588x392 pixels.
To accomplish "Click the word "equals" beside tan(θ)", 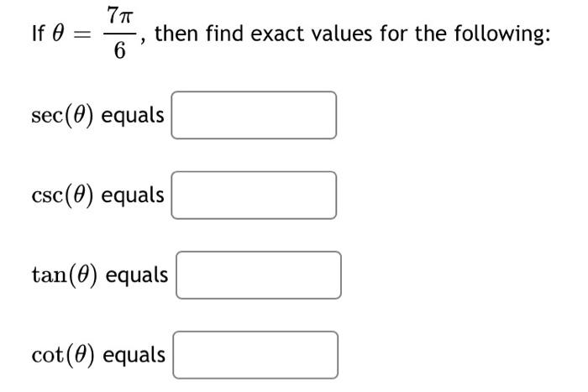I will pos(137,276).
